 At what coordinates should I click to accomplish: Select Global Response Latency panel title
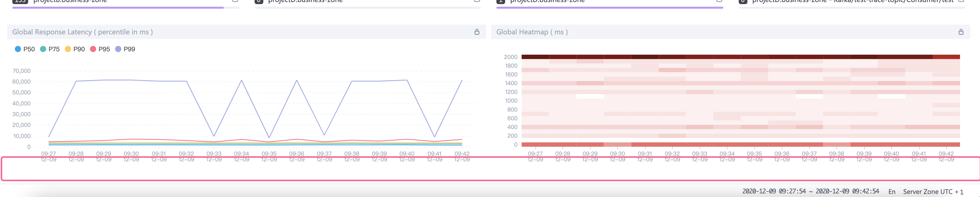coord(82,32)
